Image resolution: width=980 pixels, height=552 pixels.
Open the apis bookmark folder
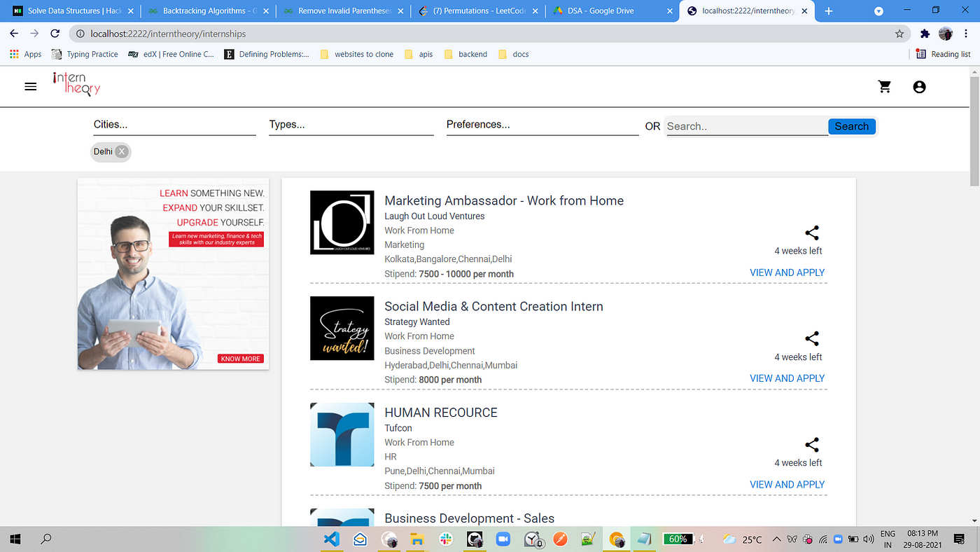pyautogui.click(x=419, y=54)
